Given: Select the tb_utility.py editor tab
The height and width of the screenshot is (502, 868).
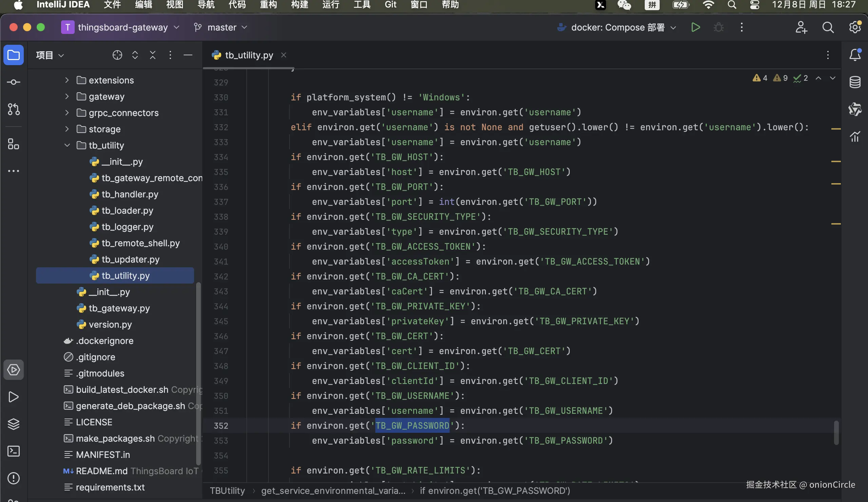Looking at the screenshot, I should point(248,55).
